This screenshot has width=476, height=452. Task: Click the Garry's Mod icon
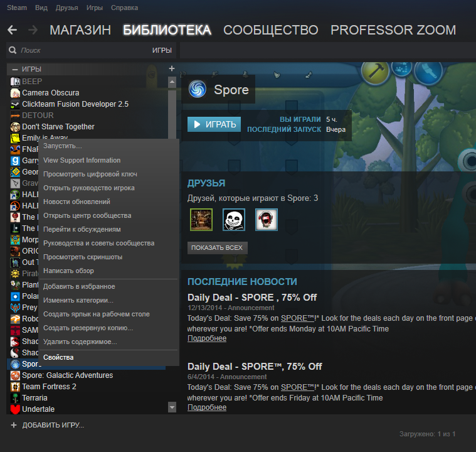click(15, 161)
